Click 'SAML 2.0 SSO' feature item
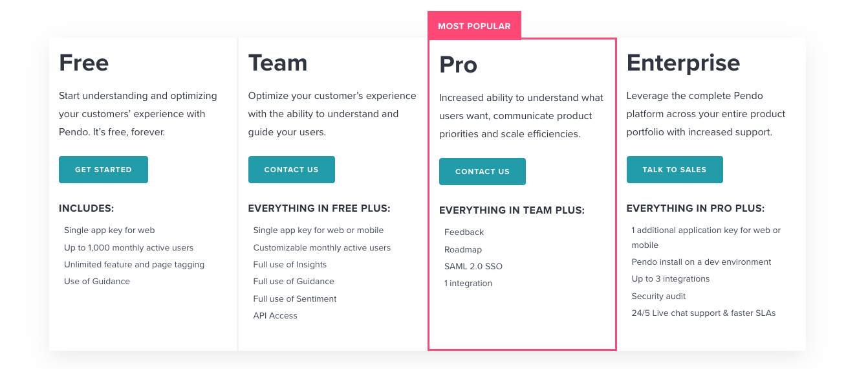The height and width of the screenshot is (369, 868). coord(473,267)
